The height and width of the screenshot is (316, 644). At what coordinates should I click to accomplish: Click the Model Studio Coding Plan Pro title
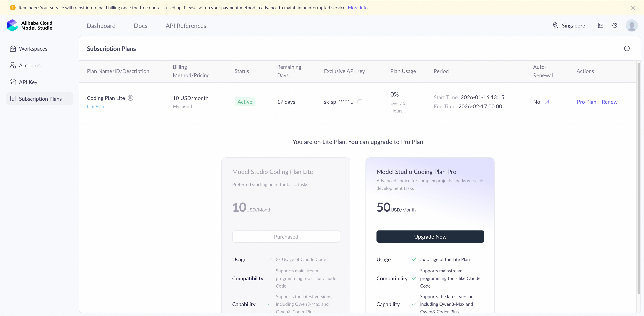(416, 172)
